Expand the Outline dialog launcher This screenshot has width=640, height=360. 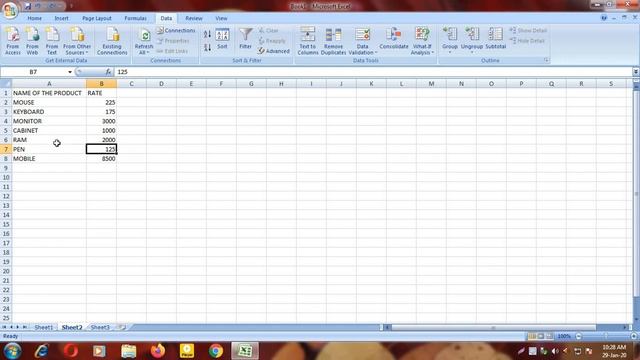546,60
